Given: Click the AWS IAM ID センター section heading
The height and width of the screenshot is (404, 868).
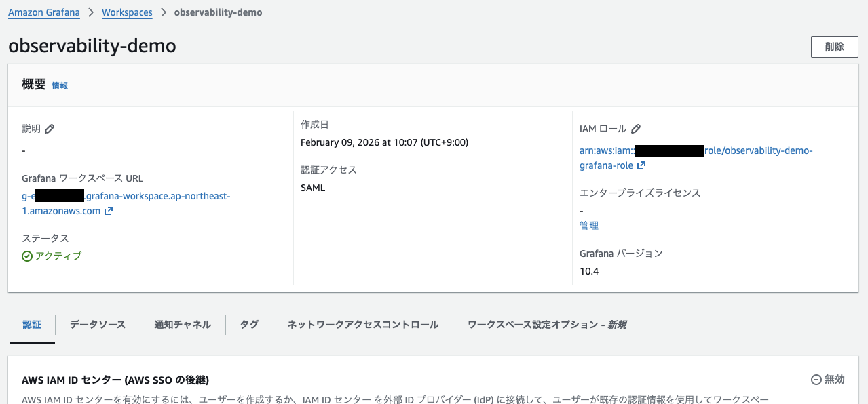Looking at the screenshot, I should pyautogui.click(x=119, y=380).
